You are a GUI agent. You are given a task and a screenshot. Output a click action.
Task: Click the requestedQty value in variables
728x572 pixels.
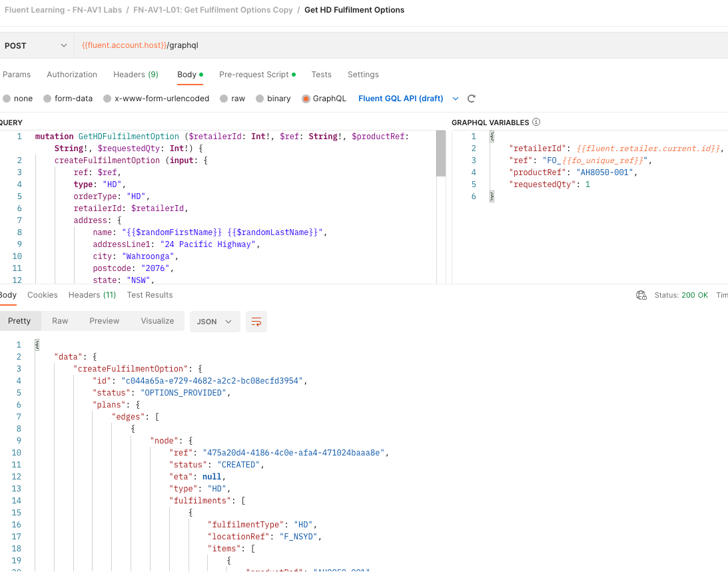pos(587,184)
